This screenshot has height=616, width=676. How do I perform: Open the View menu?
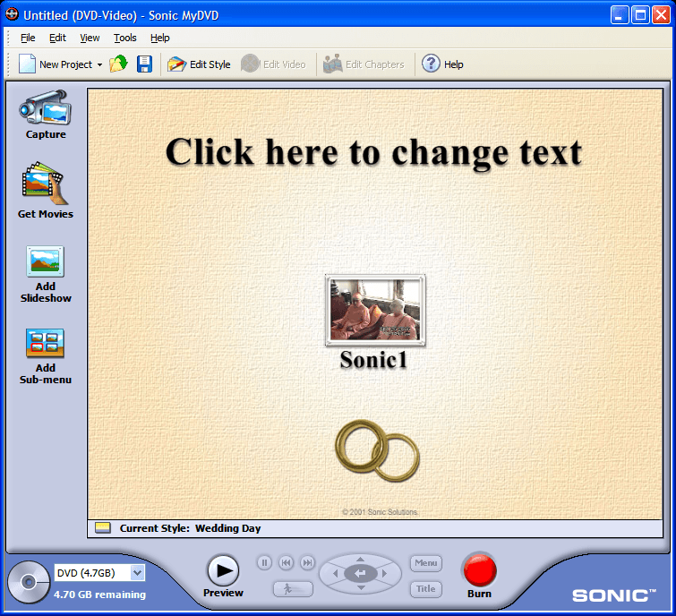tap(90, 38)
